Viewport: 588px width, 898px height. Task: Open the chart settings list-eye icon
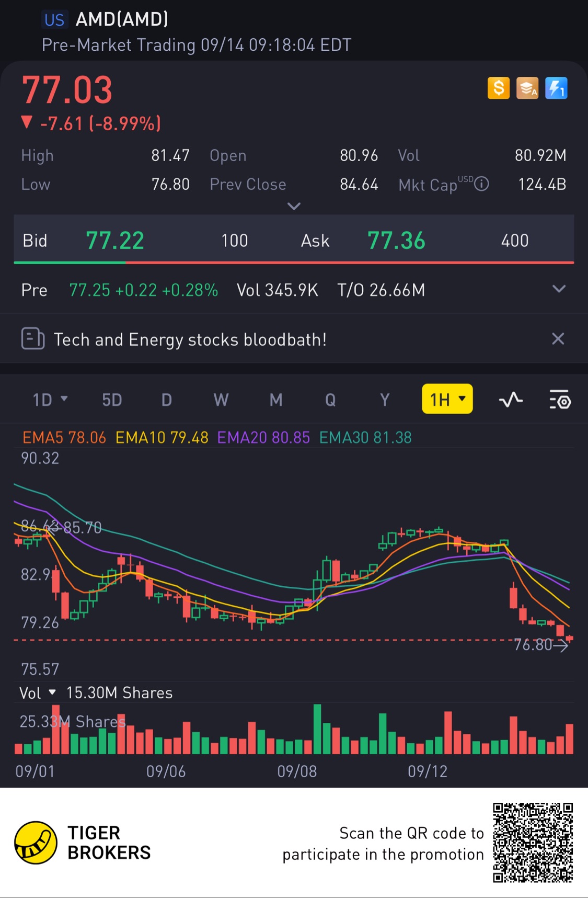click(x=560, y=400)
